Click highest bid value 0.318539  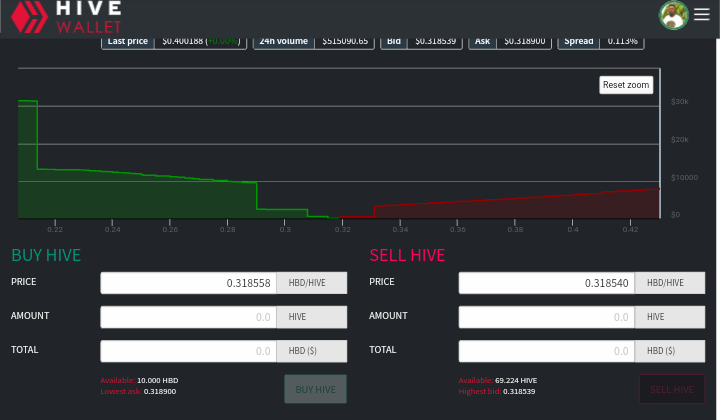[x=519, y=392]
